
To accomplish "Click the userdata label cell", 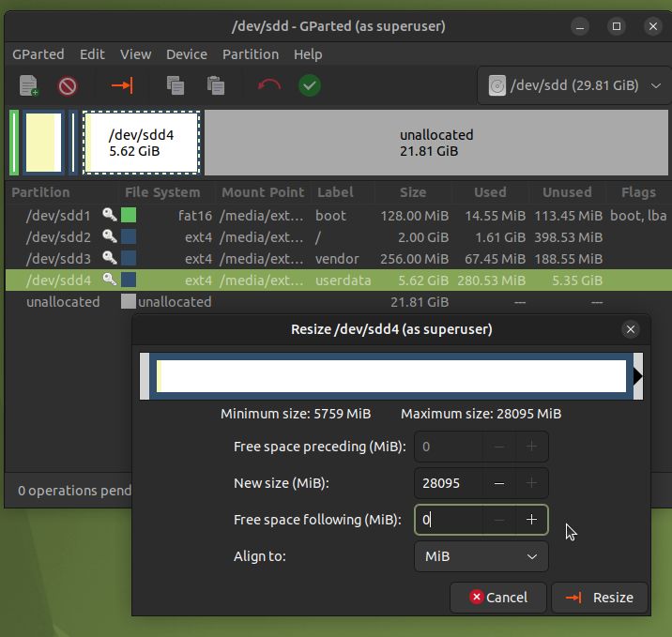I will coord(344,281).
